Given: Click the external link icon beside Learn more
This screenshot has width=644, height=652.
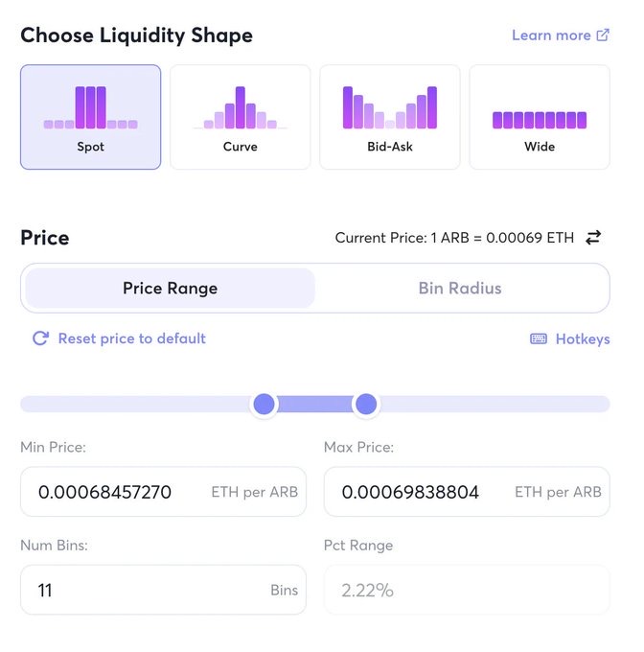Looking at the screenshot, I should (603, 35).
